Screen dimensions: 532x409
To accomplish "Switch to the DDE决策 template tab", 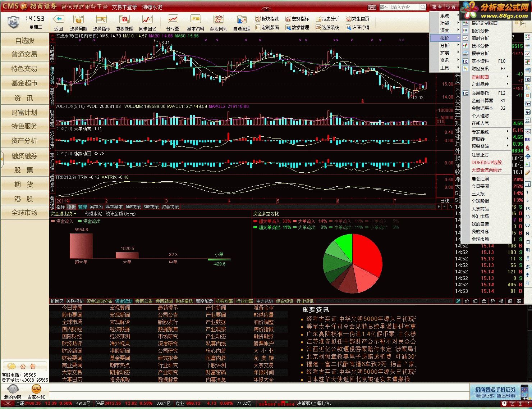I will [x=133, y=207].
